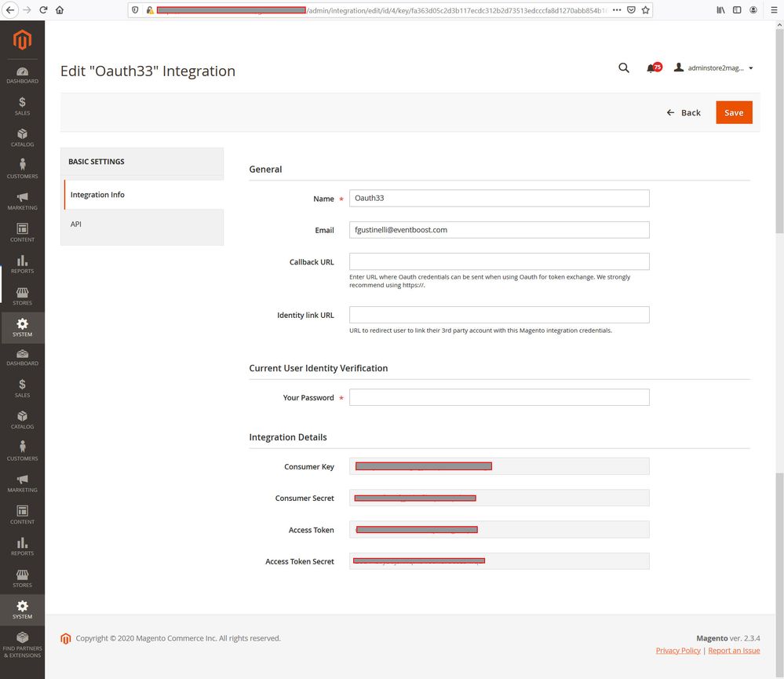Click the Save button

tap(734, 112)
